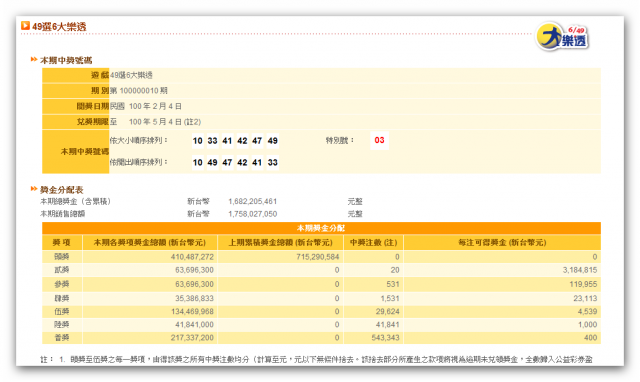Click per-bet prize 119,955
The image size is (640, 382).
pyautogui.click(x=583, y=284)
